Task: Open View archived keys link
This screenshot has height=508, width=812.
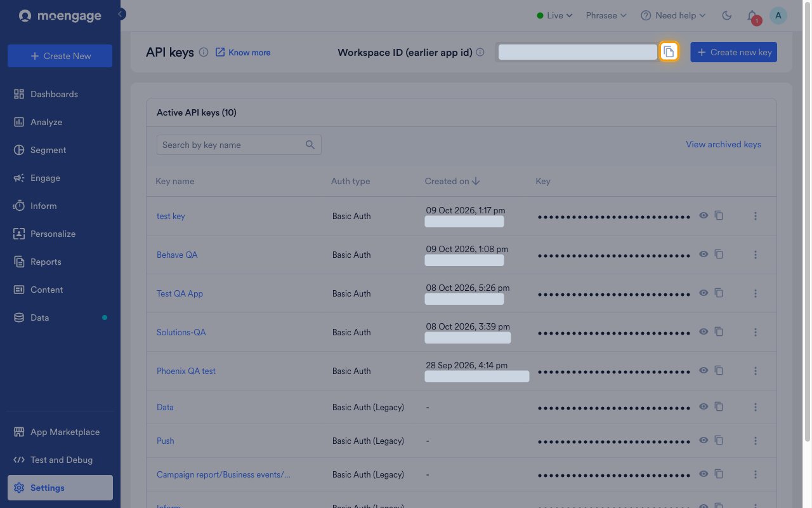Action: [x=723, y=144]
